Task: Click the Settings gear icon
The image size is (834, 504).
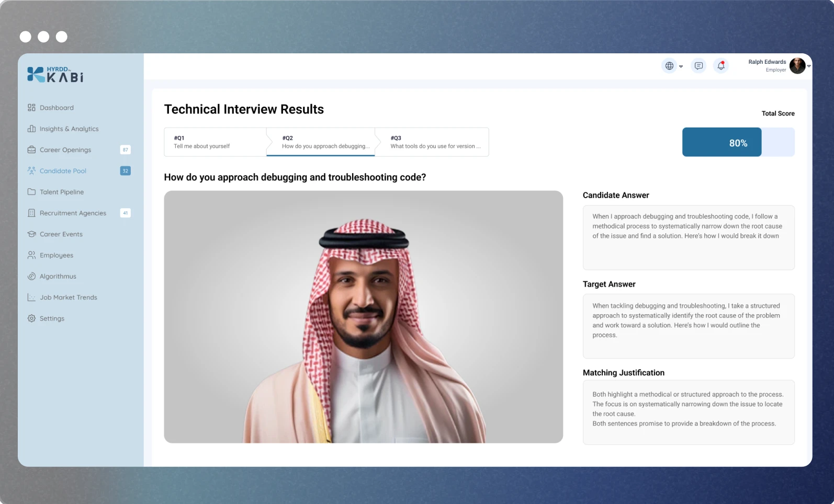Action: [31, 318]
